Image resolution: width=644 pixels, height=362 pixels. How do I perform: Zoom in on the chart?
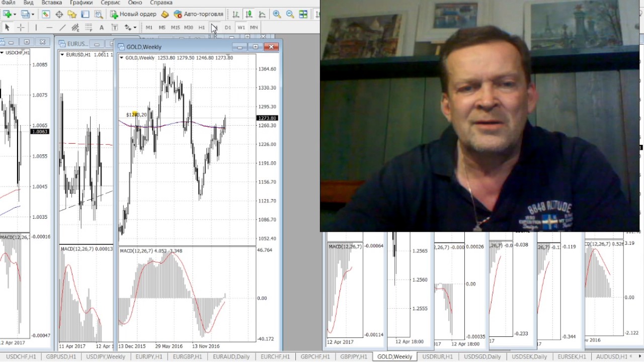click(x=277, y=14)
